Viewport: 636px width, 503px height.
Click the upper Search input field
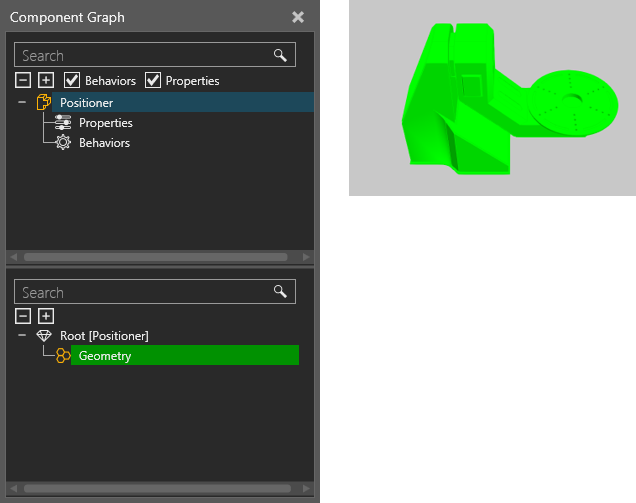click(140, 55)
